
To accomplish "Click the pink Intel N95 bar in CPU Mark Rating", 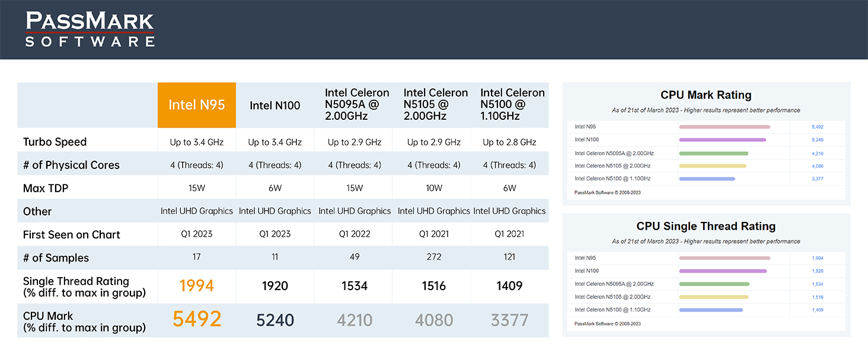I will [724, 127].
